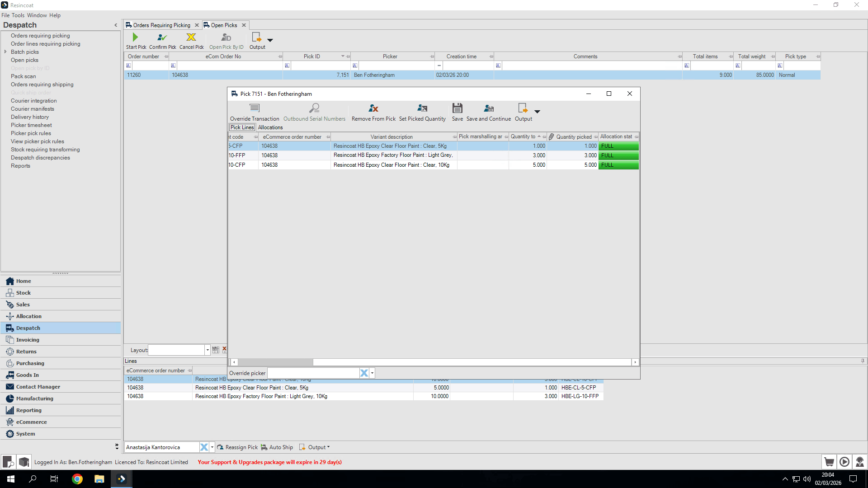This screenshot has width=868, height=488.
Task: Open File Explorer from the taskbar
Action: tap(99, 479)
